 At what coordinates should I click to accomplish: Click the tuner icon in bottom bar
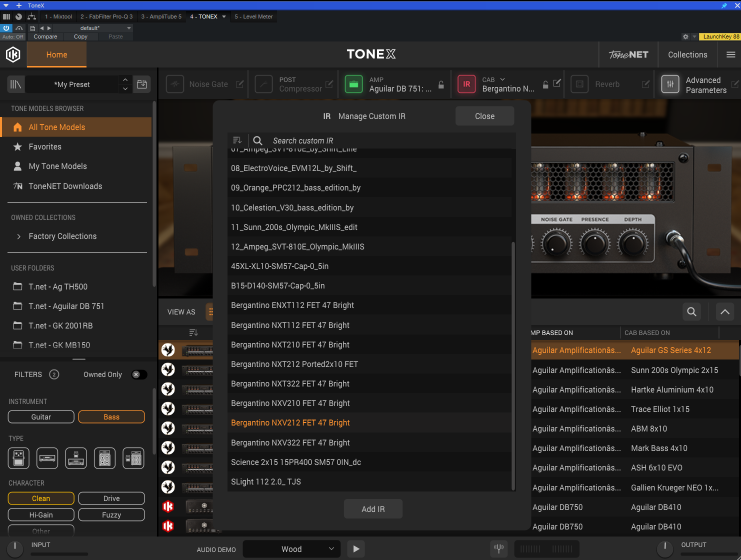point(499,548)
